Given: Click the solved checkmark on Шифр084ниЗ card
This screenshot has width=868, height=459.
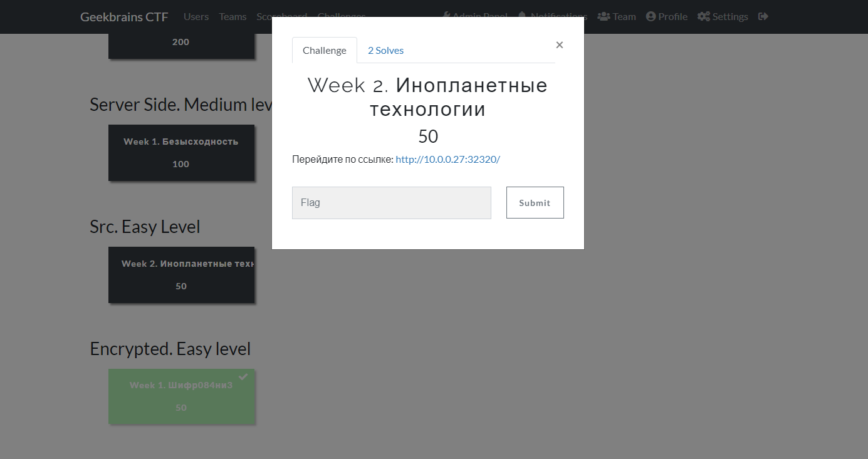Looking at the screenshot, I should tap(243, 377).
